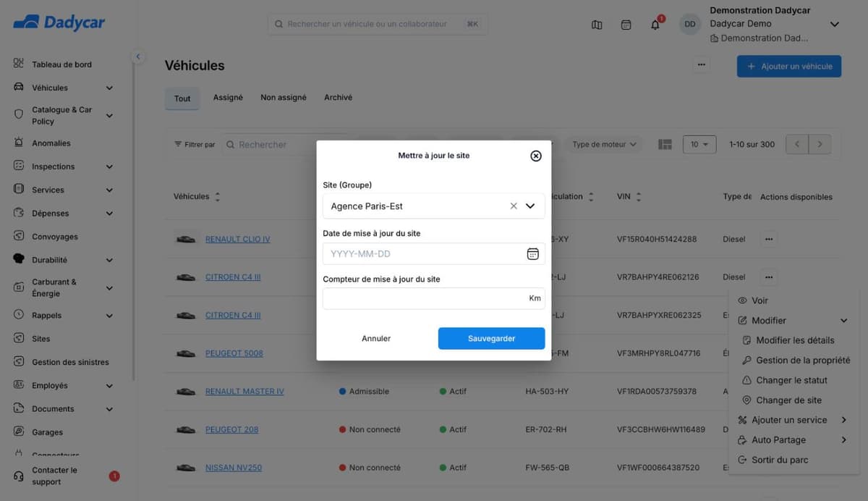This screenshot has height=501, width=868.
Task: Expand the Site (Groupe) dropdown
Action: [x=530, y=206]
